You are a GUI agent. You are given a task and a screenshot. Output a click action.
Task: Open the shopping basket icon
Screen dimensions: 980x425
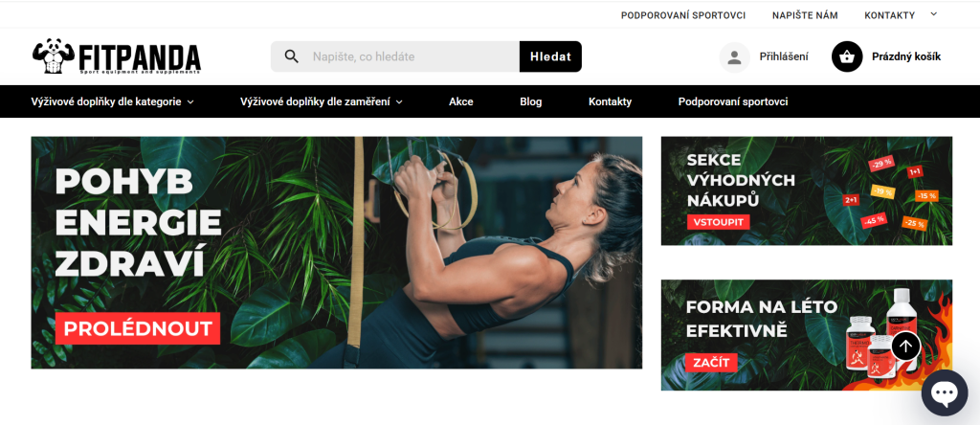[x=847, y=56]
